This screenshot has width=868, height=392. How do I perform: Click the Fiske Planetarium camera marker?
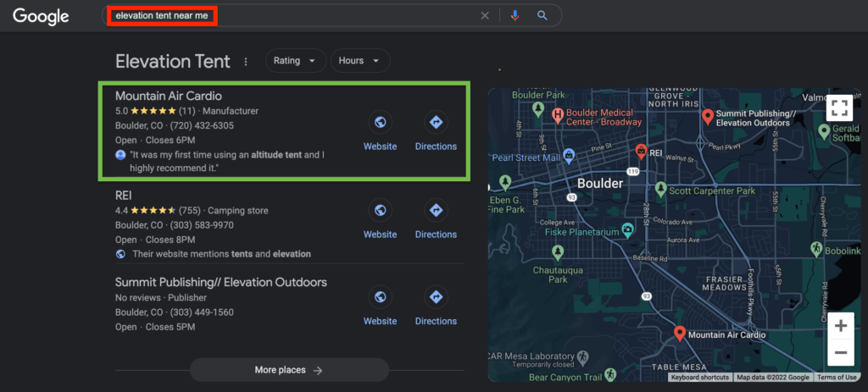coord(627,229)
